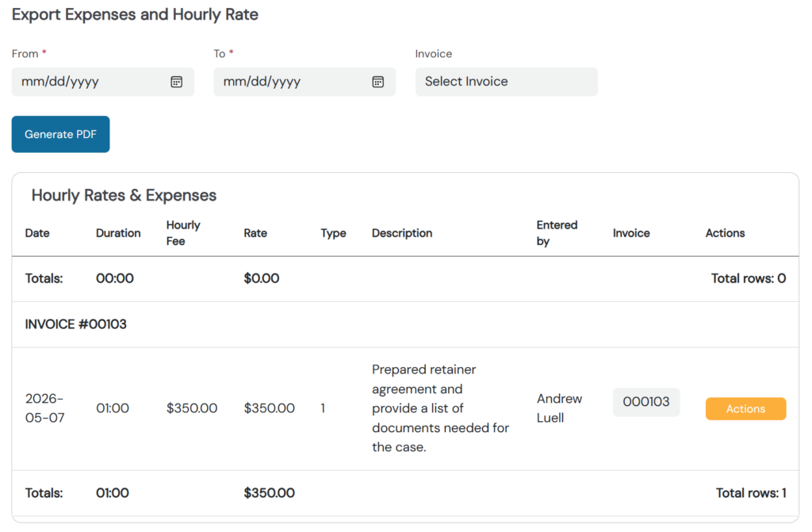Click the To date input field
The image size is (812, 532).
tap(304, 82)
